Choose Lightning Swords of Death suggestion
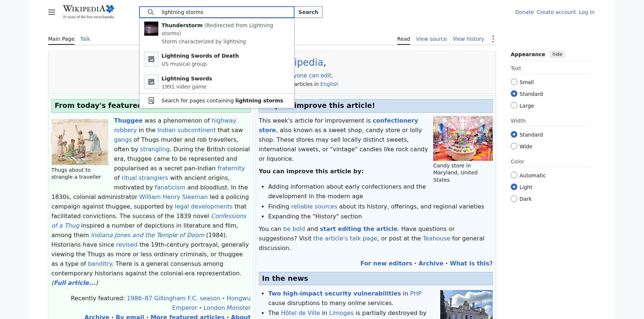This screenshot has width=644, height=319. pyautogui.click(x=217, y=59)
